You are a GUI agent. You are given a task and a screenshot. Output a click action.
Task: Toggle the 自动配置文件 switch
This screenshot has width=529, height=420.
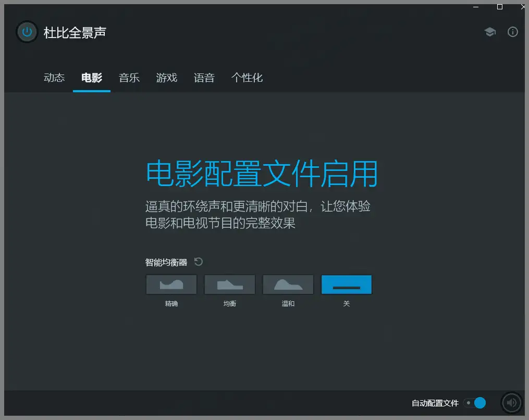click(x=475, y=403)
